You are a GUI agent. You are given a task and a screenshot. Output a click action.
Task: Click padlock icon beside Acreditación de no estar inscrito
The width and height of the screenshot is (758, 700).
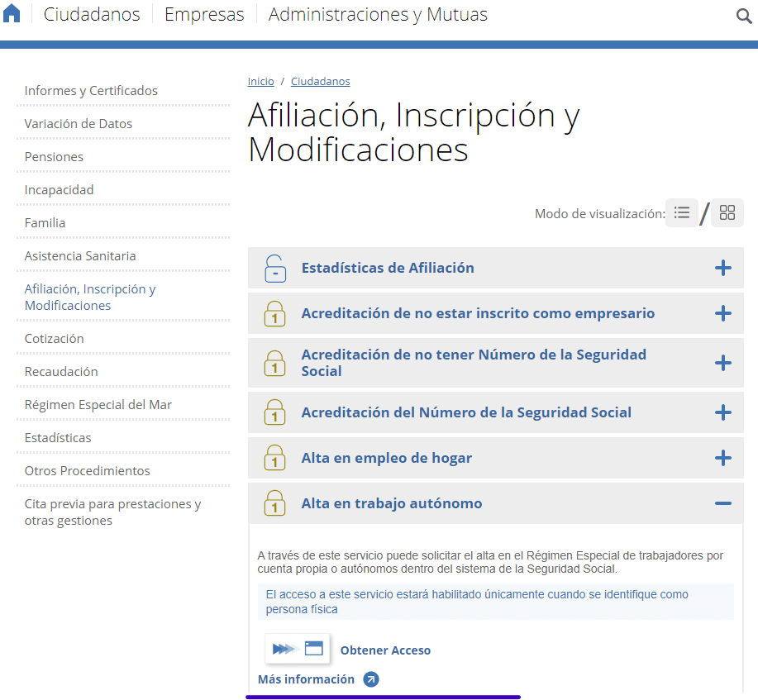(274, 313)
